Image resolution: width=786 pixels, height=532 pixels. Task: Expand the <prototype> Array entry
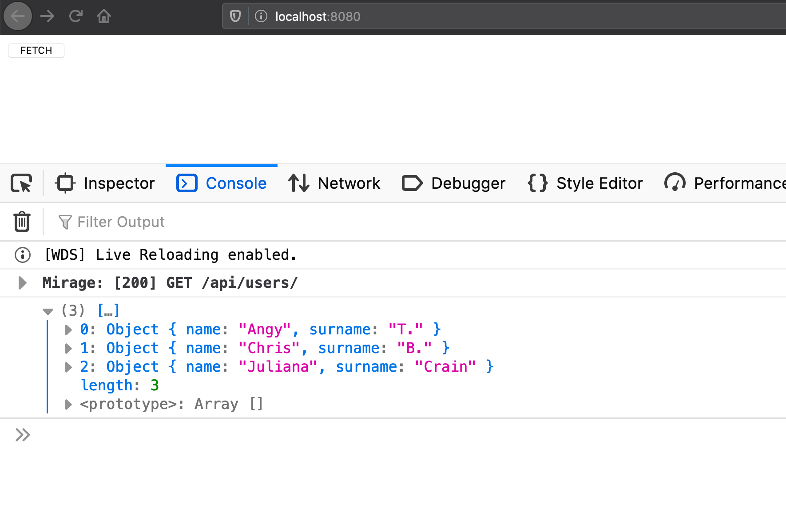click(68, 404)
